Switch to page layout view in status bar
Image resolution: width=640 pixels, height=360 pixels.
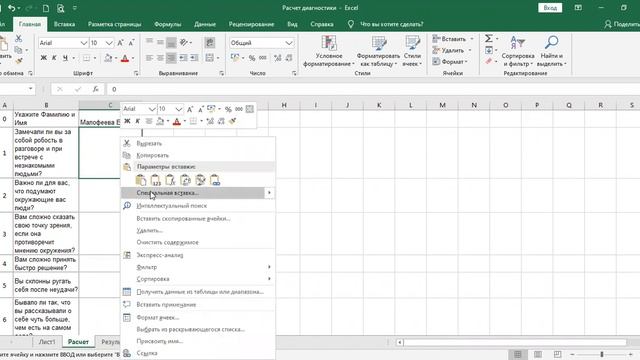click(538, 354)
